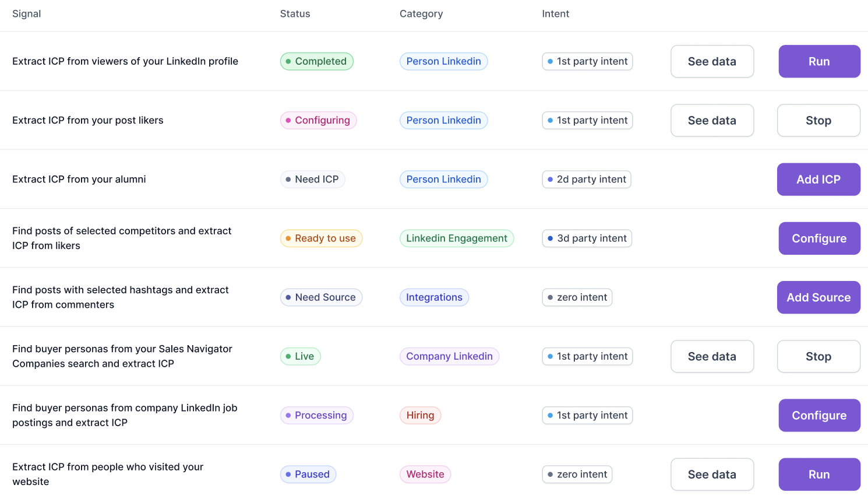Click the Status column header
This screenshot has height=499, width=868.
295,13
